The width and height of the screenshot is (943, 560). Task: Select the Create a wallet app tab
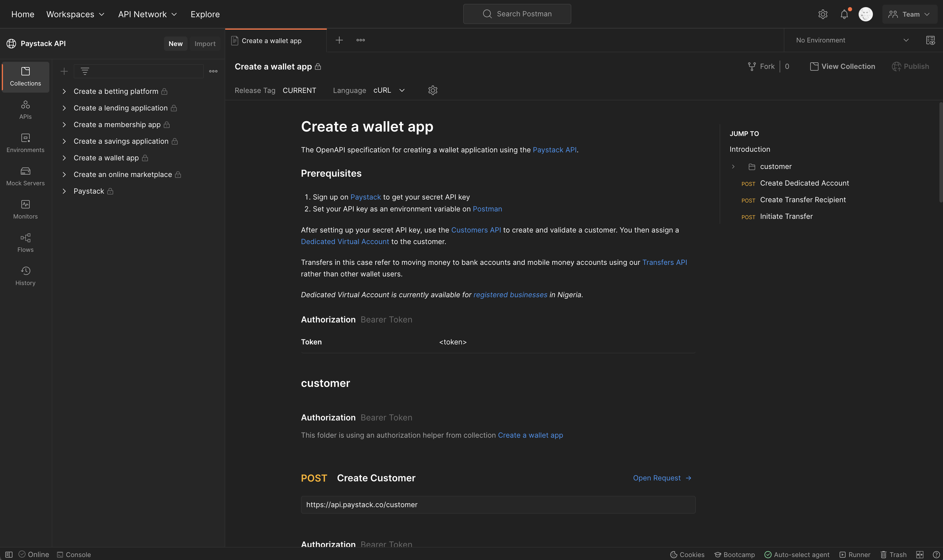[276, 40]
